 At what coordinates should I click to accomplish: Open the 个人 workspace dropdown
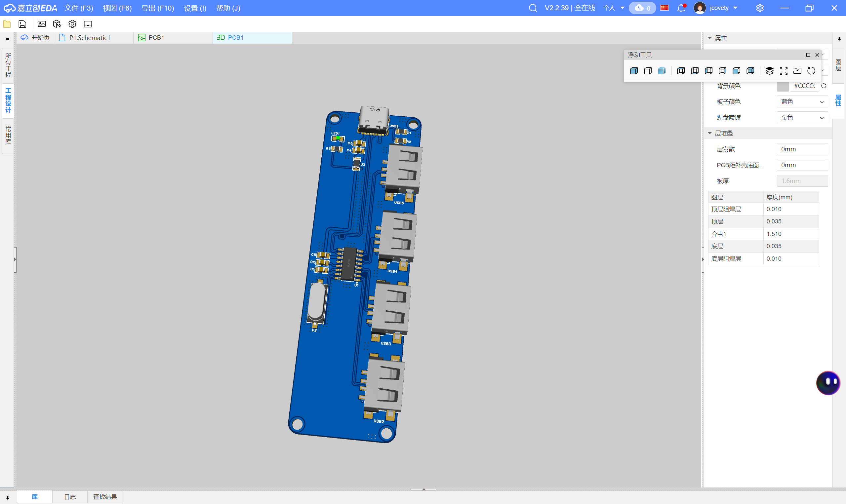[x=614, y=8]
